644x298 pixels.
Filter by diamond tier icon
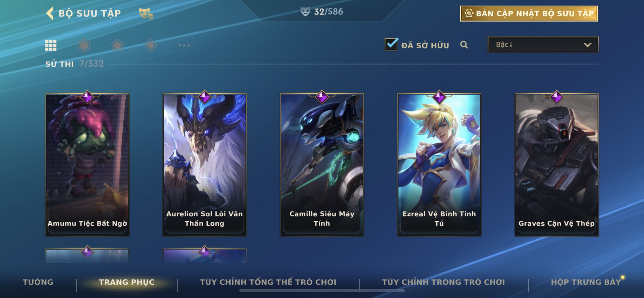point(151,45)
